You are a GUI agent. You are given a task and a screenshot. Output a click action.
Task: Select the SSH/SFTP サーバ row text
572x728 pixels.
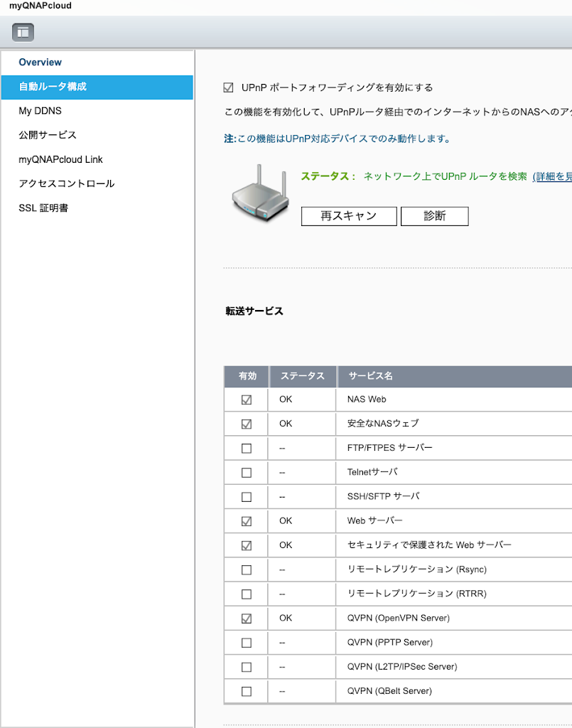point(384,496)
